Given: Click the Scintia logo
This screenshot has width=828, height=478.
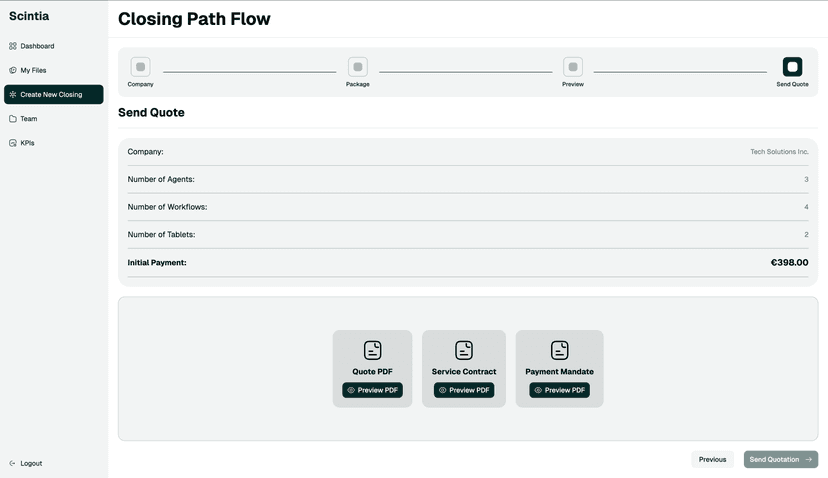Looking at the screenshot, I should [29, 16].
